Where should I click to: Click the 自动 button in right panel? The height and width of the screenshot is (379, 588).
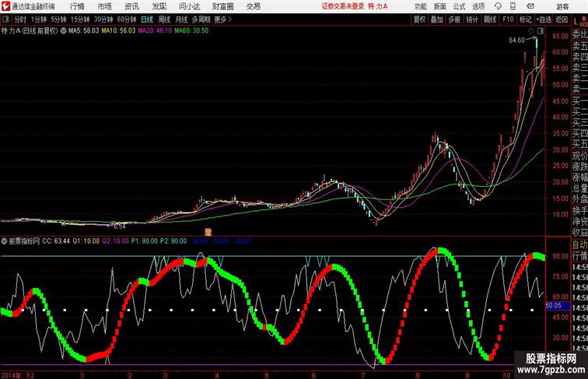[x=579, y=245]
